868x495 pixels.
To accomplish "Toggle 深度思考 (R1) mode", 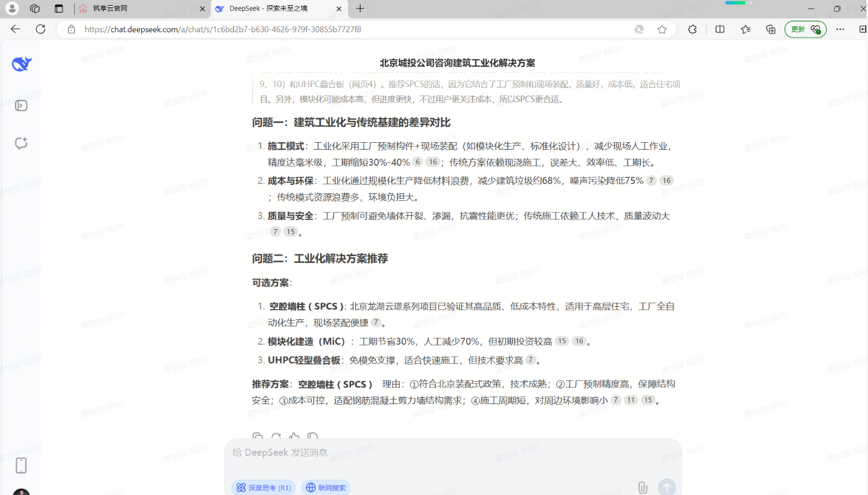I will pos(264,488).
